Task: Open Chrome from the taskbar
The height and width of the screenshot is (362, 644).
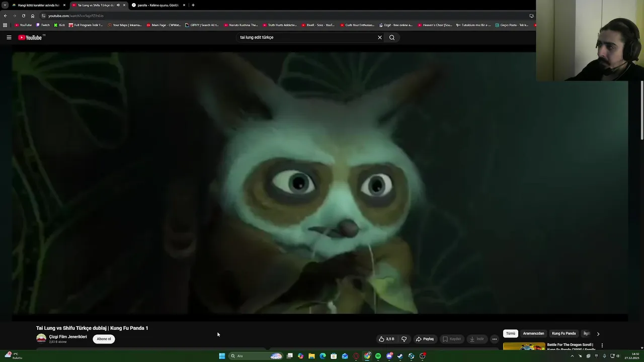Action: pyautogui.click(x=367, y=356)
